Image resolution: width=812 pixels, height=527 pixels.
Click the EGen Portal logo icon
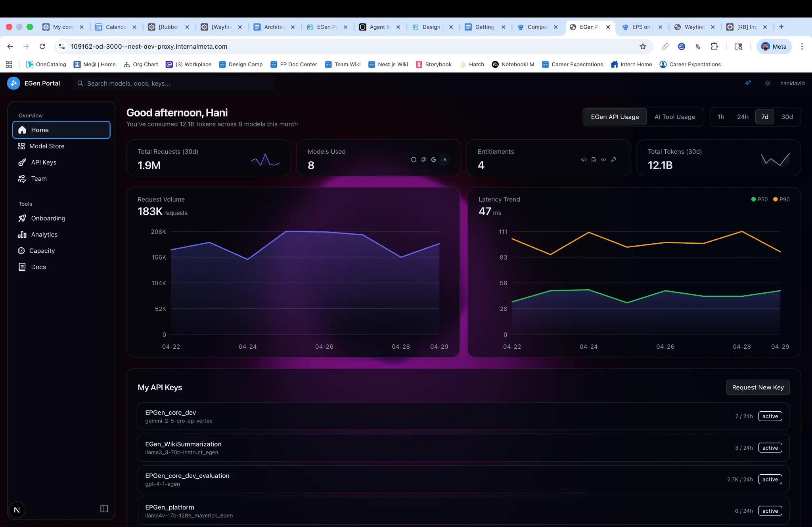(13, 83)
